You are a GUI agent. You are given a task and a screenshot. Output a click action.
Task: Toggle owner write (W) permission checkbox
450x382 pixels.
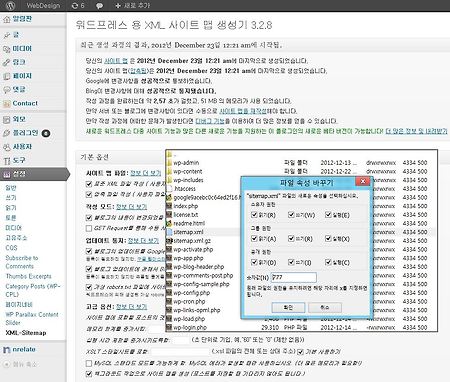click(291, 214)
